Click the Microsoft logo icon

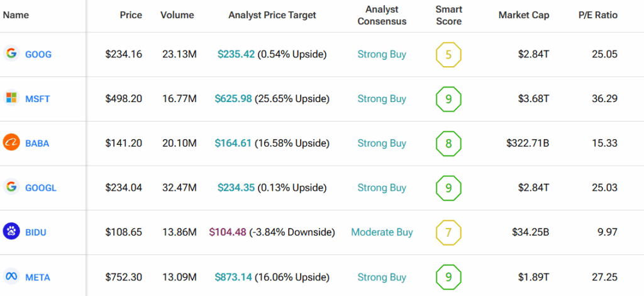[x=10, y=98]
